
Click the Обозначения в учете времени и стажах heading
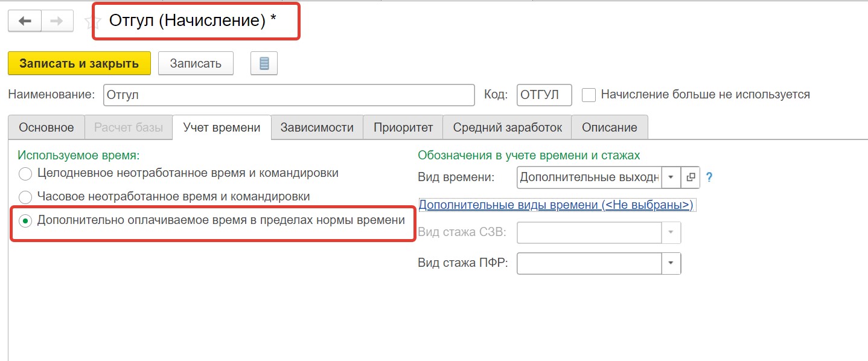(x=529, y=155)
